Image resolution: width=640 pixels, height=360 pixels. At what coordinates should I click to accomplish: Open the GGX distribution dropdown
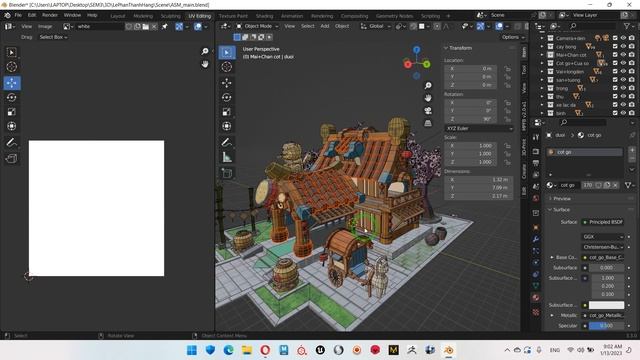coord(603,237)
